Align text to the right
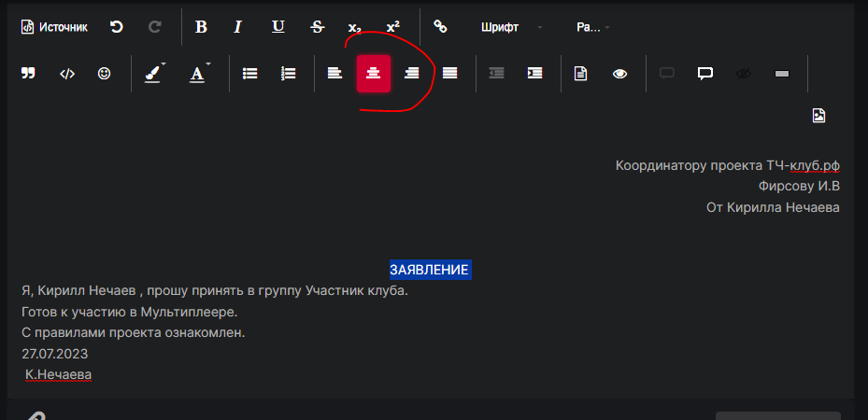868x420 pixels. coord(411,74)
